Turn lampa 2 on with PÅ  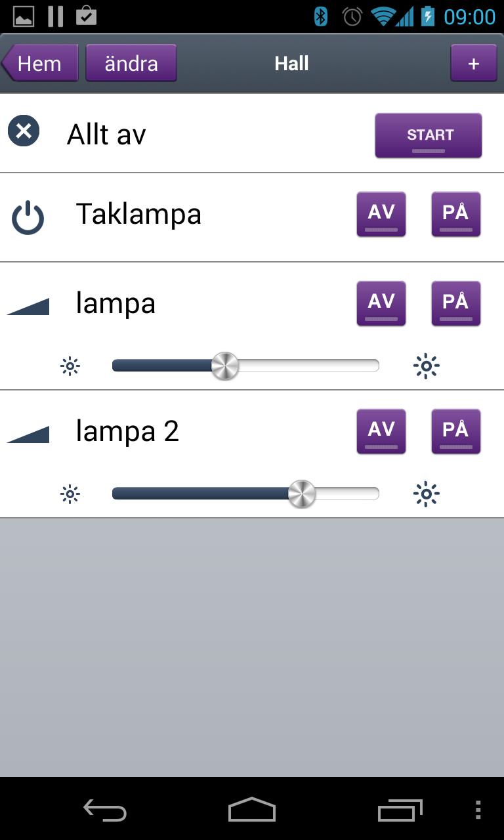[456, 431]
